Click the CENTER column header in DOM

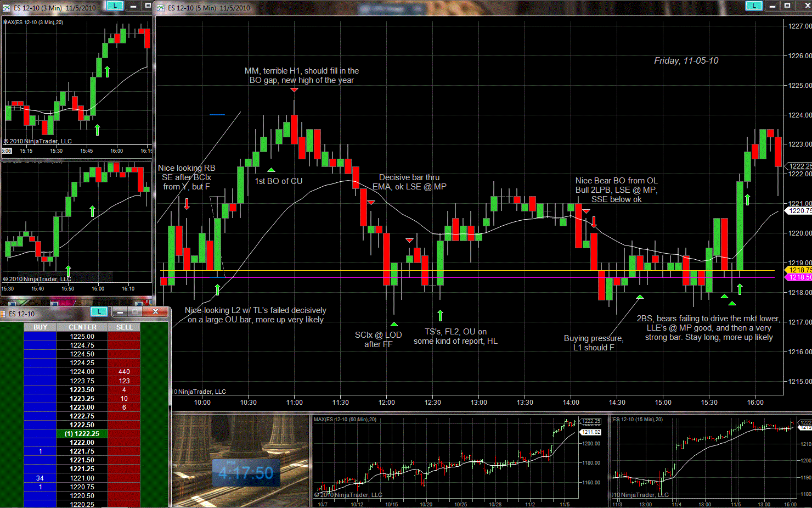point(82,327)
